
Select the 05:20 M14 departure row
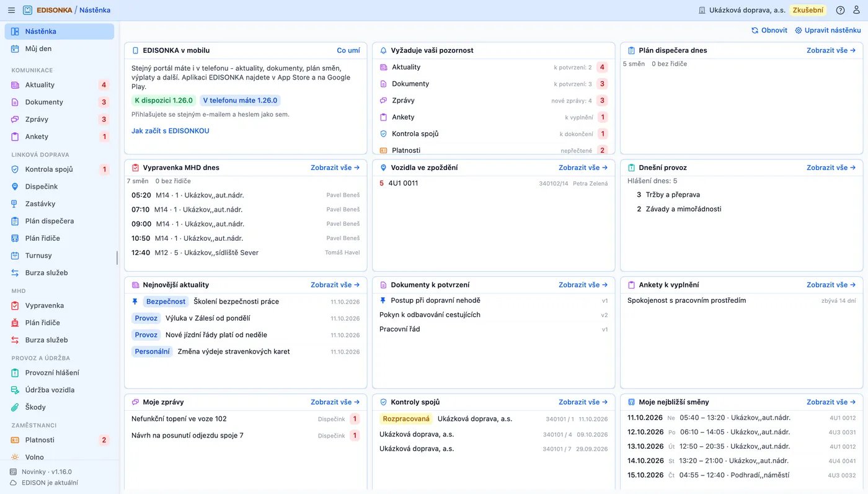(246, 195)
